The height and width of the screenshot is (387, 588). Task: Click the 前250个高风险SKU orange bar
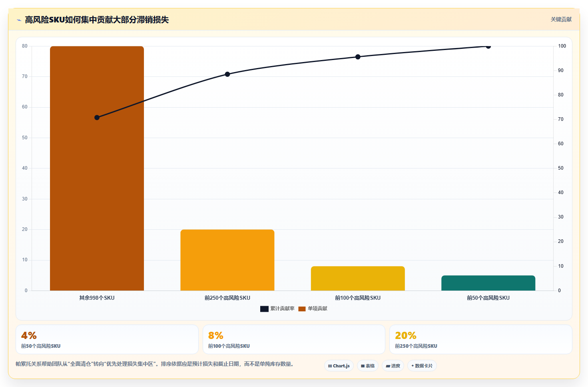coord(227,260)
